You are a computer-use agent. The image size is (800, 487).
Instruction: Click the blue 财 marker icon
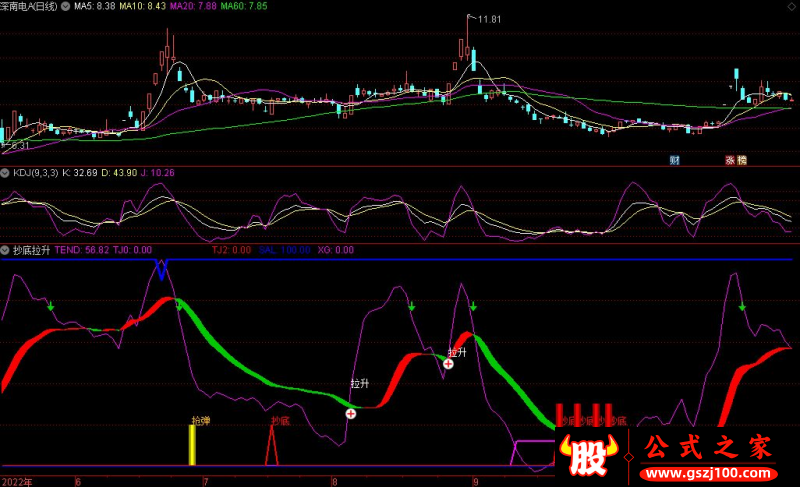point(674,160)
